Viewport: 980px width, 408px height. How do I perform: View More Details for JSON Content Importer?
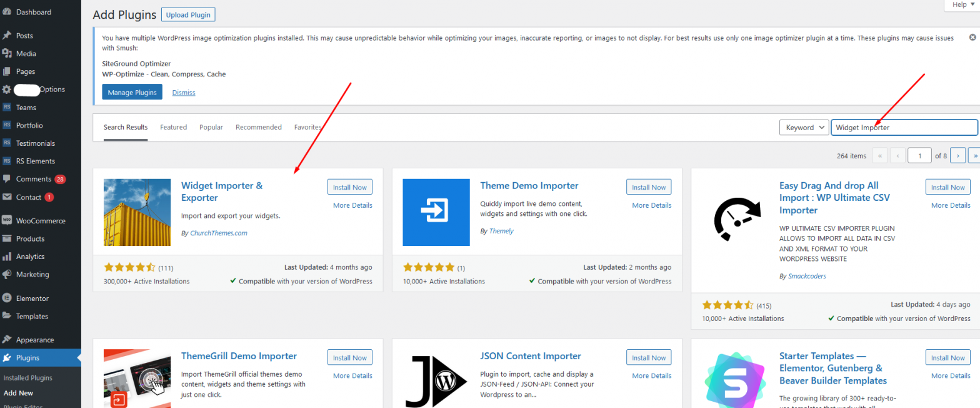coord(652,375)
